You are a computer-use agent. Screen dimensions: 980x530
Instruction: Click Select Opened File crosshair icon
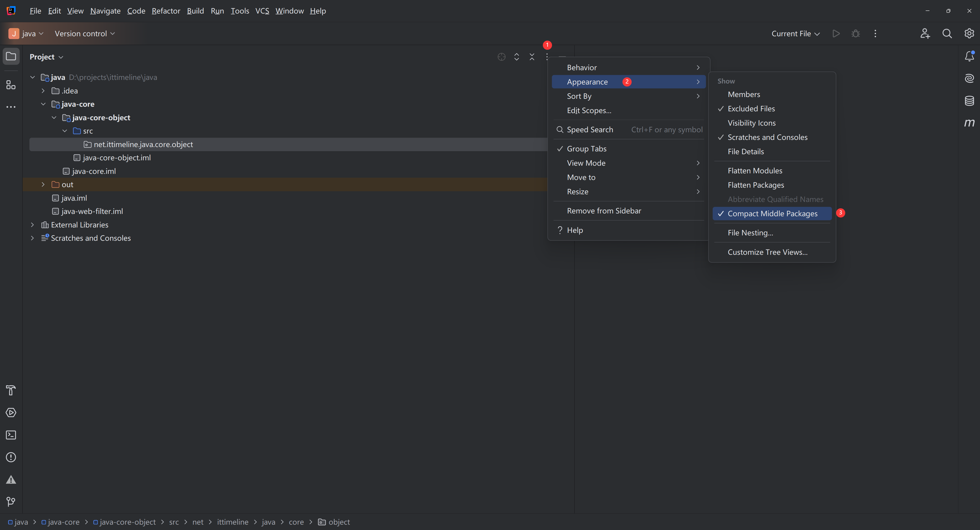point(501,57)
